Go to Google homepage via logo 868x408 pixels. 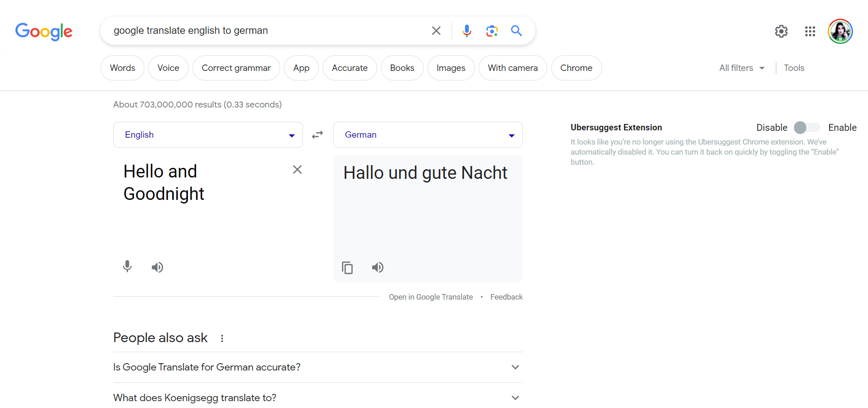[x=44, y=31]
